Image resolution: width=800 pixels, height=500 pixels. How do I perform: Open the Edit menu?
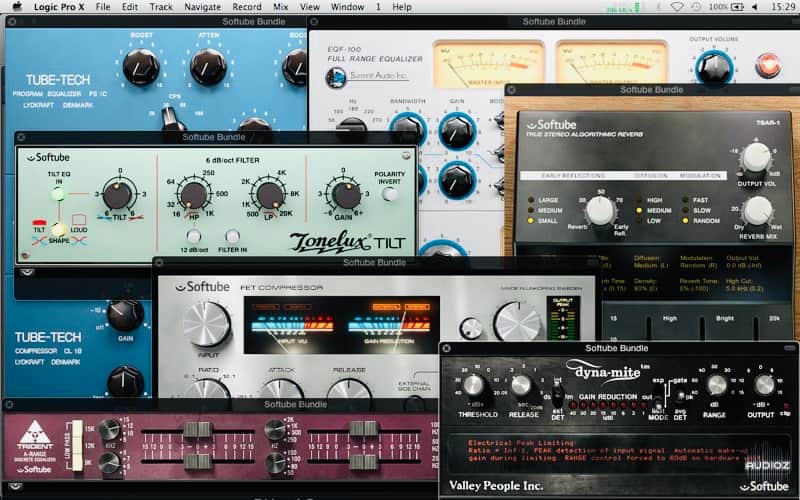pyautogui.click(x=130, y=7)
